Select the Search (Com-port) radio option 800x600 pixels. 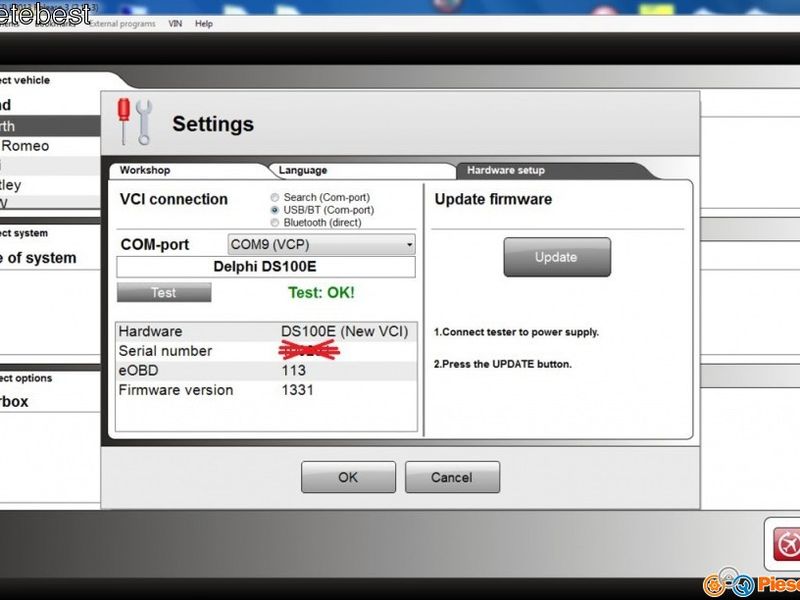275,197
